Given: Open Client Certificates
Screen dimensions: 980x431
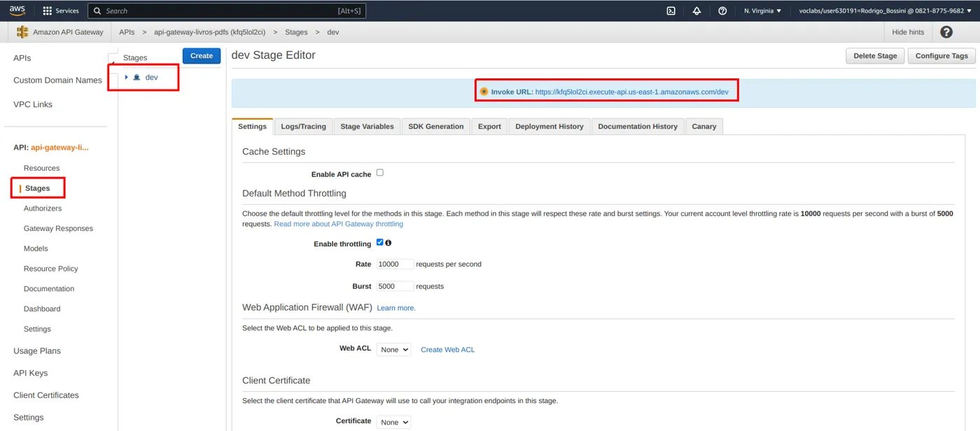Looking at the screenshot, I should [x=46, y=395].
